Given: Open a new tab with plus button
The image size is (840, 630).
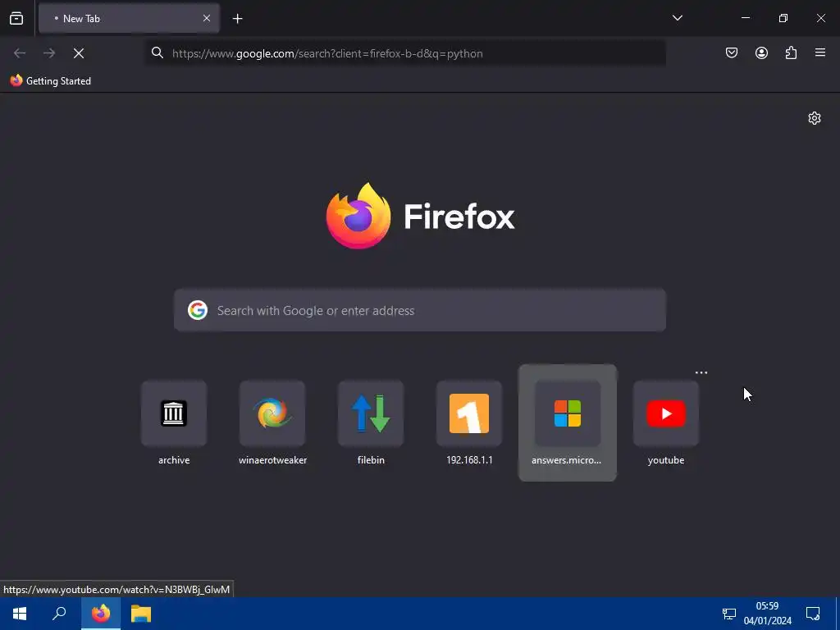Looking at the screenshot, I should [x=237, y=19].
